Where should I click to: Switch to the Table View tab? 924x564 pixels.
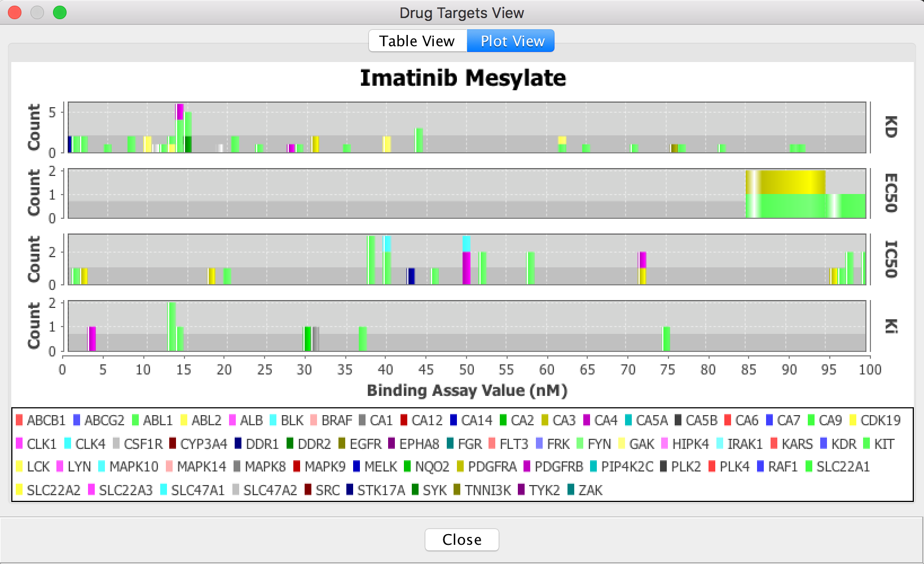tap(417, 41)
